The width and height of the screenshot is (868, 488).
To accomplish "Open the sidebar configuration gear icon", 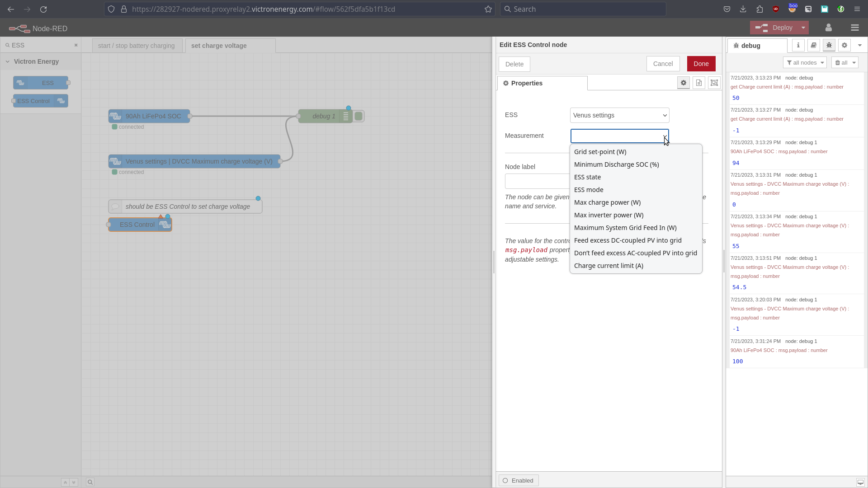I will (x=844, y=45).
